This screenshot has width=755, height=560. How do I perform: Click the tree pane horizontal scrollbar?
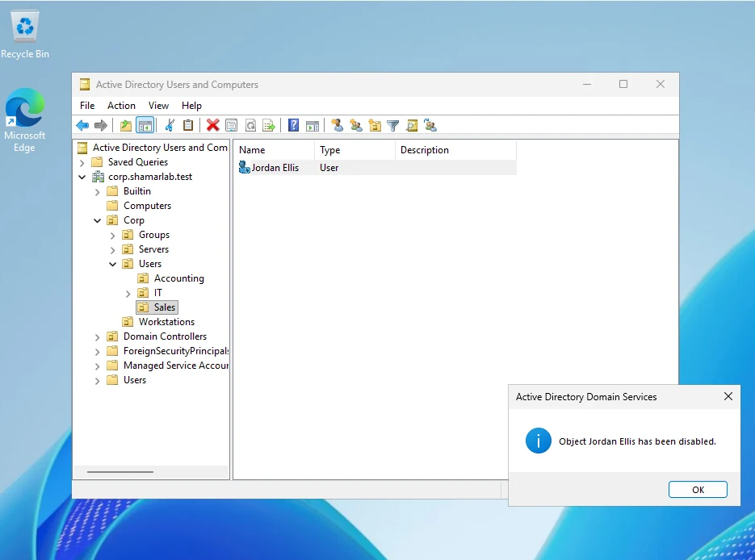(120, 472)
